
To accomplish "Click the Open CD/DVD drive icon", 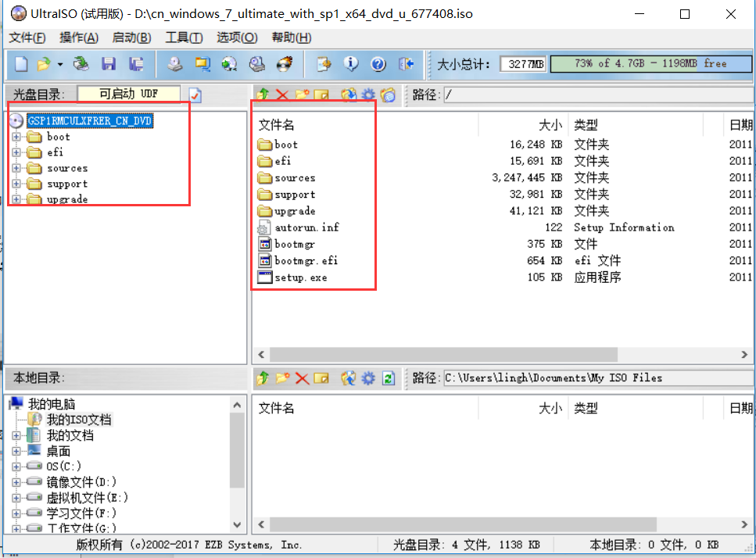I will (x=81, y=64).
